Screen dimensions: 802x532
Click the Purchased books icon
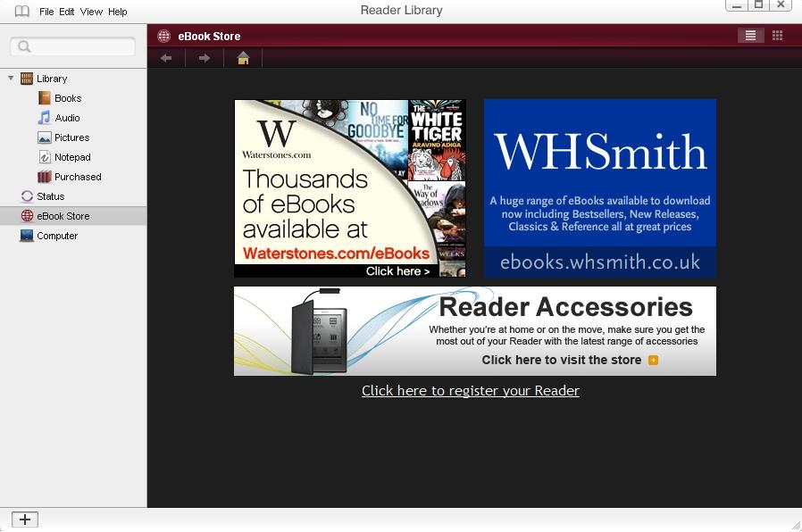coord(45,177)
